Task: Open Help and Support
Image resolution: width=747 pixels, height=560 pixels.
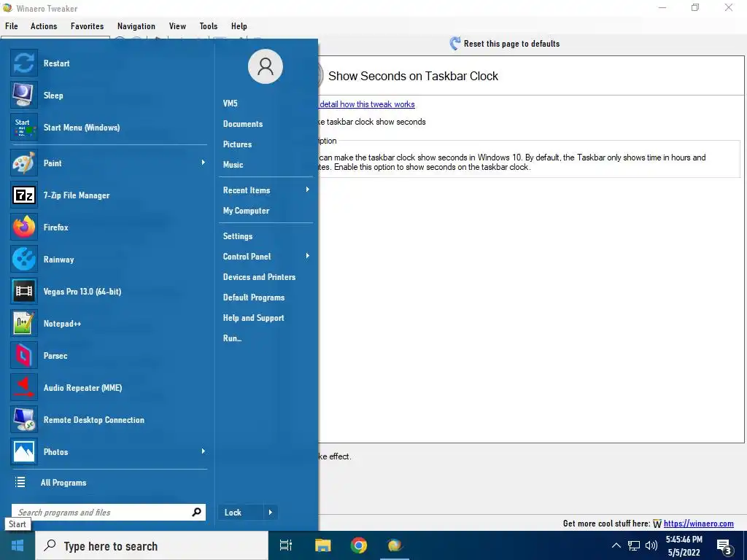Action: [x=253, y=318]
